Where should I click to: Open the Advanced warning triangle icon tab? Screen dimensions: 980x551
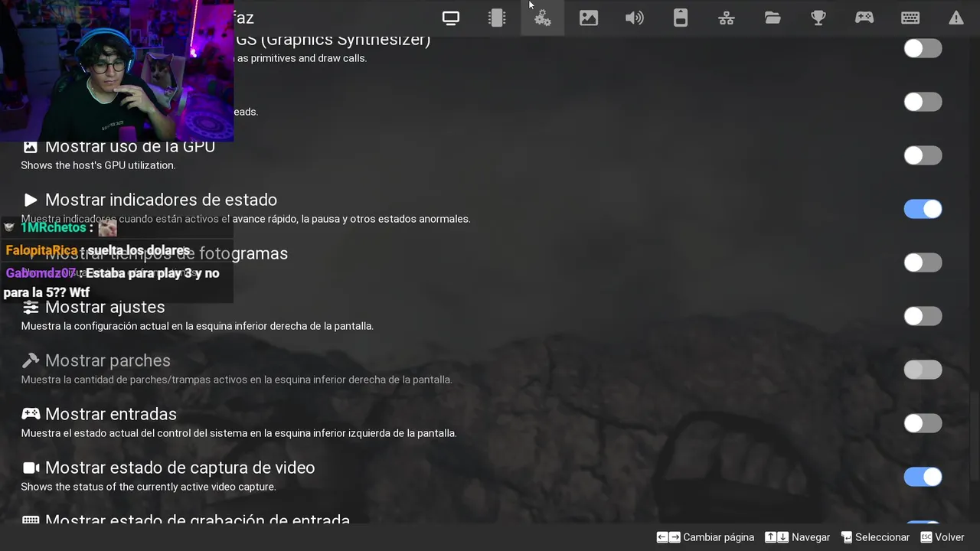point(956,18)
